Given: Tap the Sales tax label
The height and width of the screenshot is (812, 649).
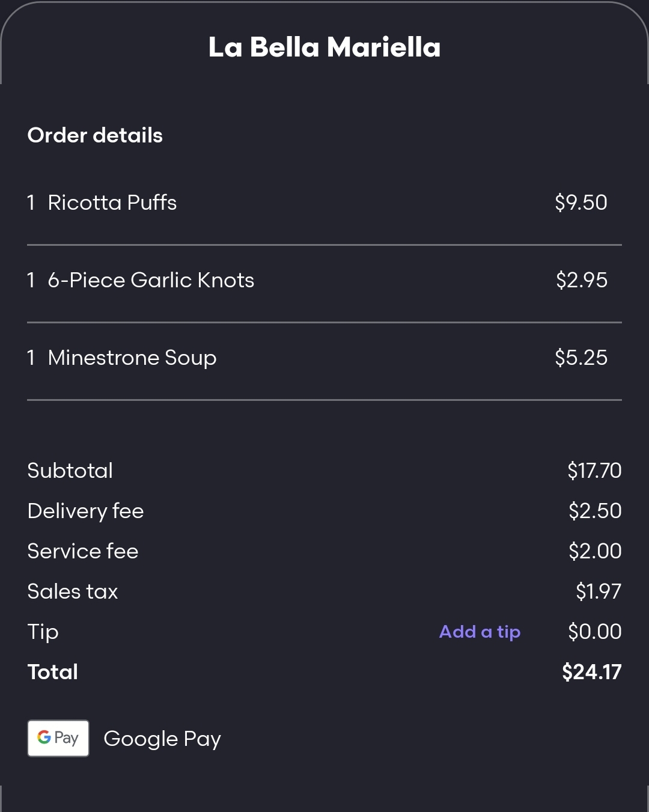Looking at the screenshot, I should click(x=73, y=591).
